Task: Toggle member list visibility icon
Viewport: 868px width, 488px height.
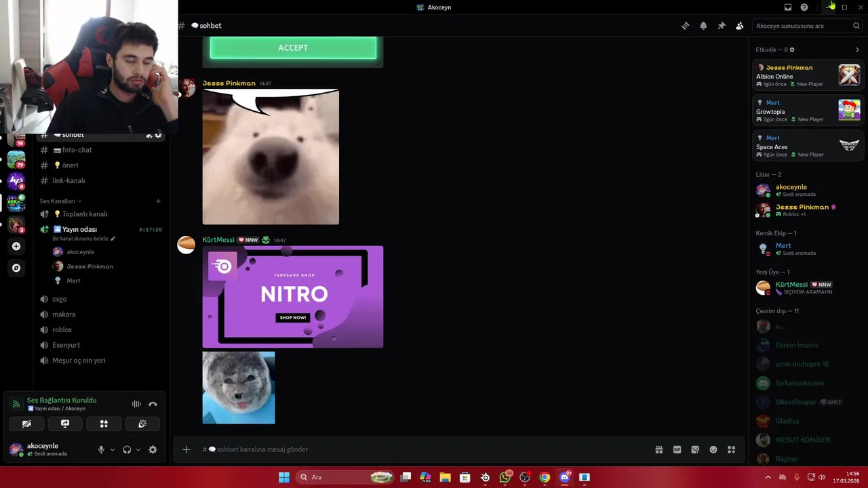Action: point(740,26)
